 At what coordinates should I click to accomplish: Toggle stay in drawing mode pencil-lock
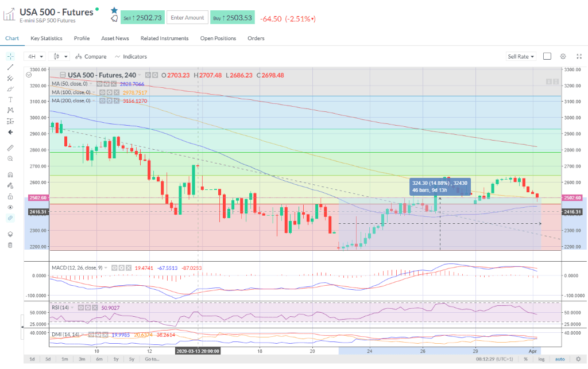[x=10, y=185]
